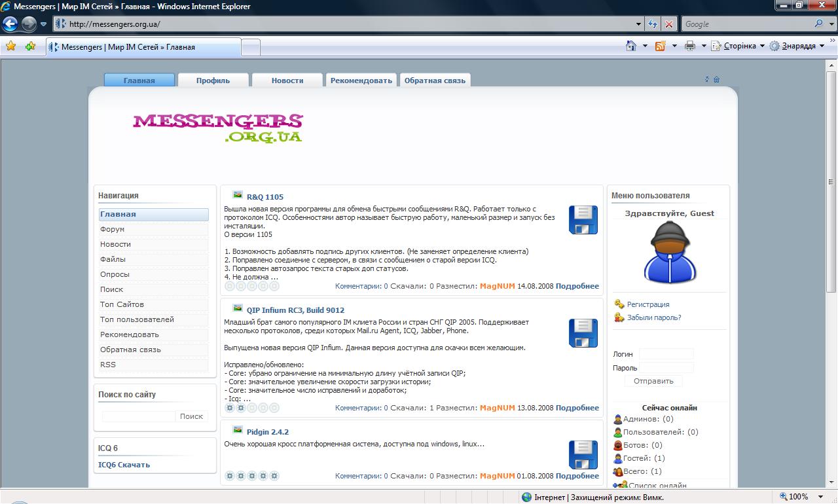
Task: Open Опросы in the navigation menu
Action: [154, 274]
